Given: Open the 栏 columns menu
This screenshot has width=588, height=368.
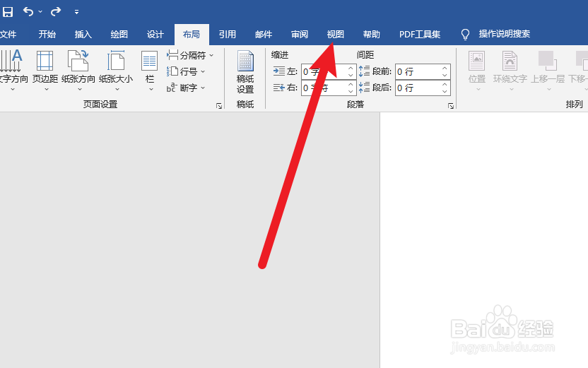Looking at the screenshot, I should pyautogui.click(x=150, y=71).
